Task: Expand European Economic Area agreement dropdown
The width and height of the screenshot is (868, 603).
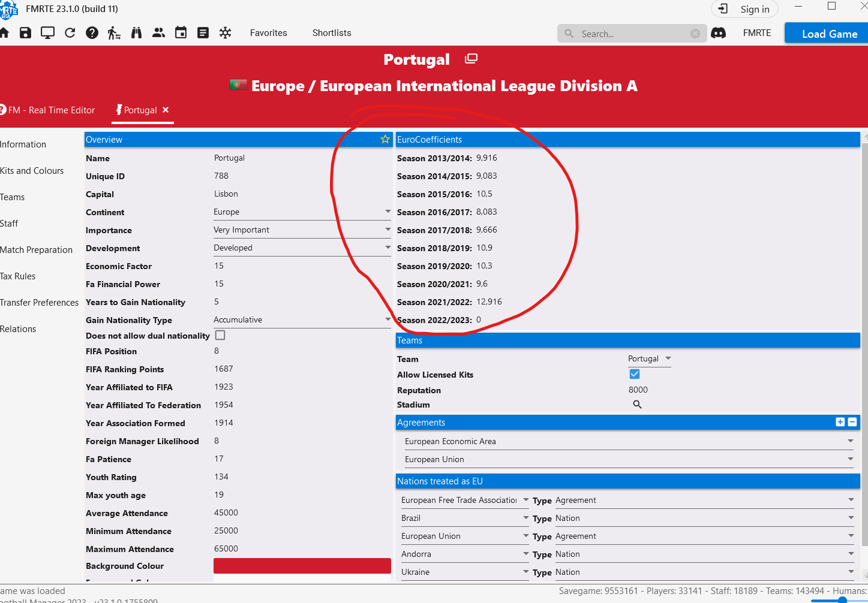Action: (629, 441)
